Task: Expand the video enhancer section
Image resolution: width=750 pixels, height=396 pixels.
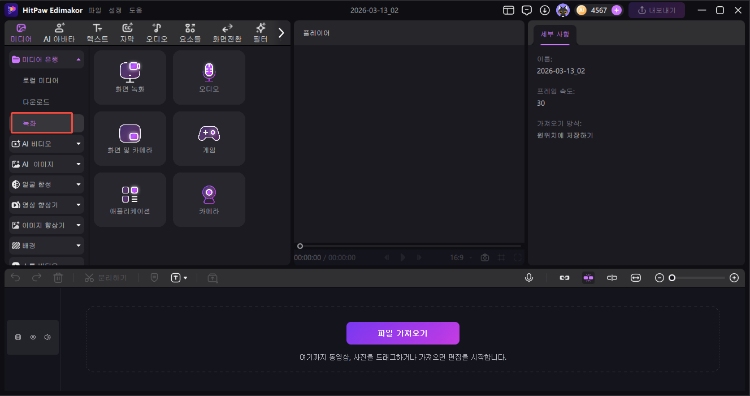Action: coord(46,205)
